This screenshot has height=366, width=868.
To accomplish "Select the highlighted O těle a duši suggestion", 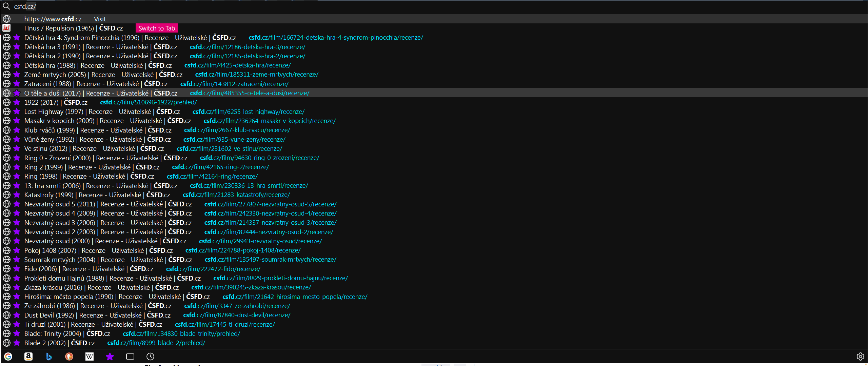I will coord(101,93).
